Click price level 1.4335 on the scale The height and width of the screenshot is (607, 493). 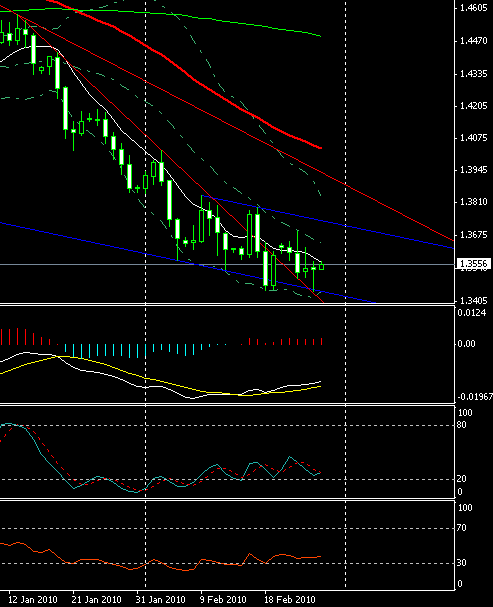(473, 74)
